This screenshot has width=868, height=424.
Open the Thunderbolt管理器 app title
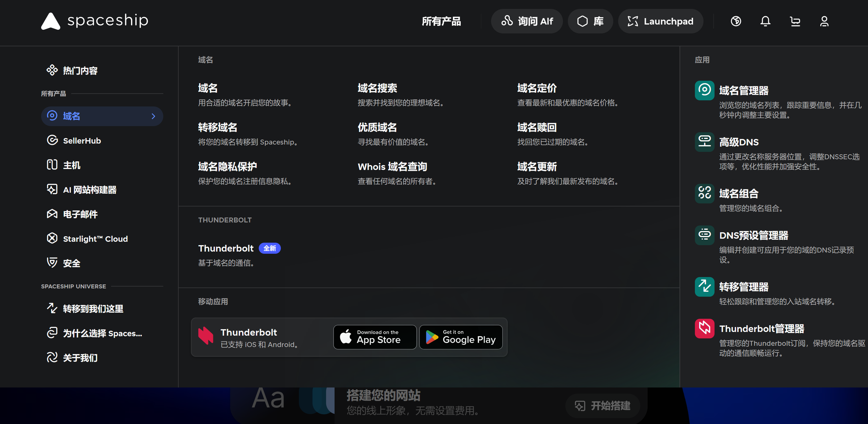[761, 328]
